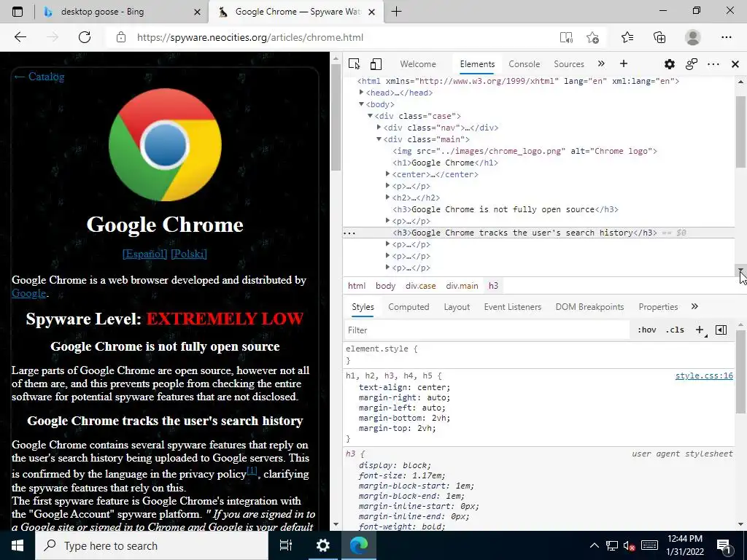The image size is (747, 560).
Task: Expand the div class="nav" node
Action: tap(379, 127)
